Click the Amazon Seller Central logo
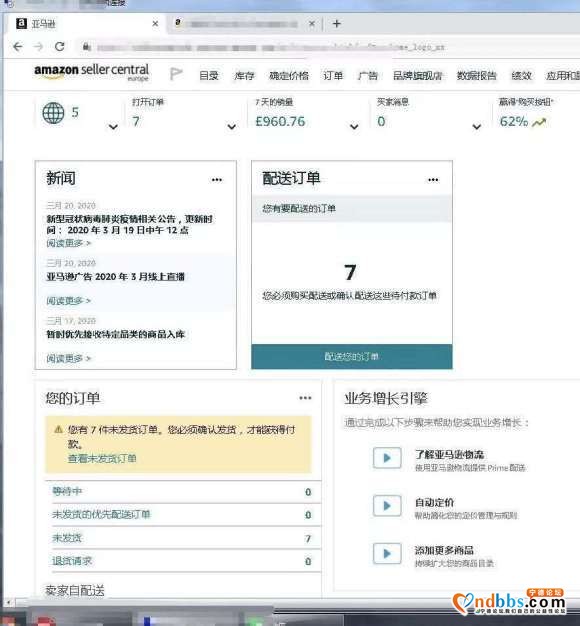This screenshot has width=580, height=626. [x=92, y=72]
